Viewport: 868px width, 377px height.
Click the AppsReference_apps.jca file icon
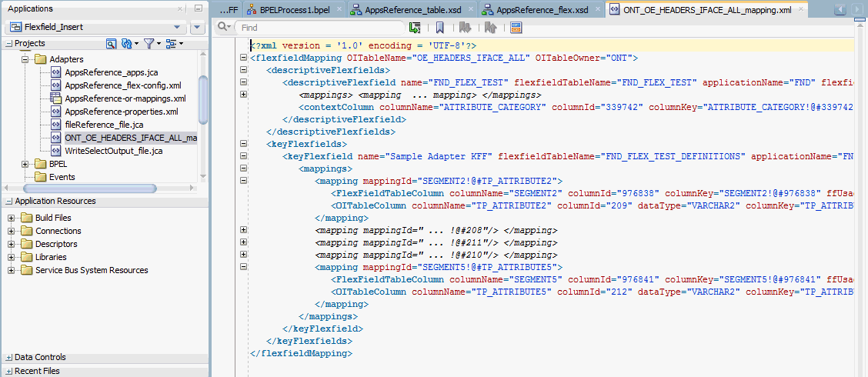(55, 72)
